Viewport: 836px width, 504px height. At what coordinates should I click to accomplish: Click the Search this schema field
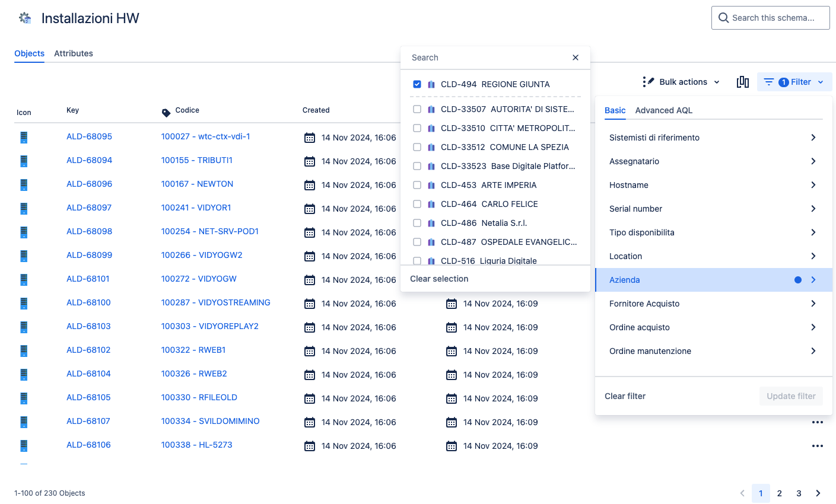coord(771,18)
